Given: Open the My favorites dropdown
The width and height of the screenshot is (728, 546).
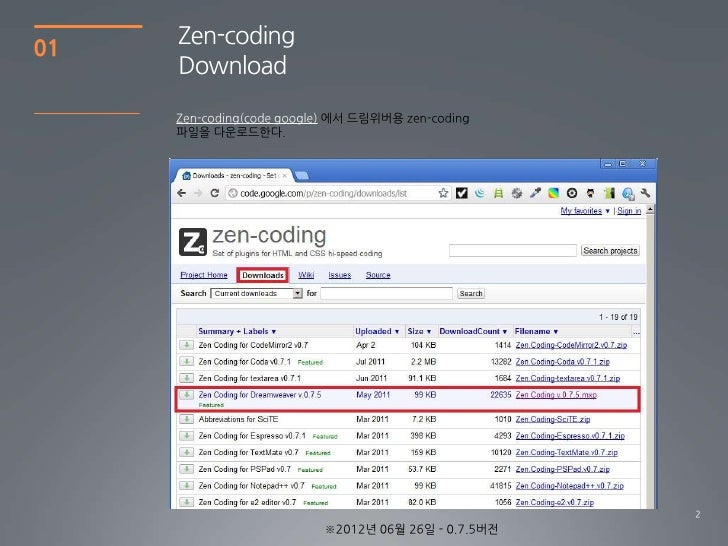Looking at the screenshot, I should (x=585, y=211).
